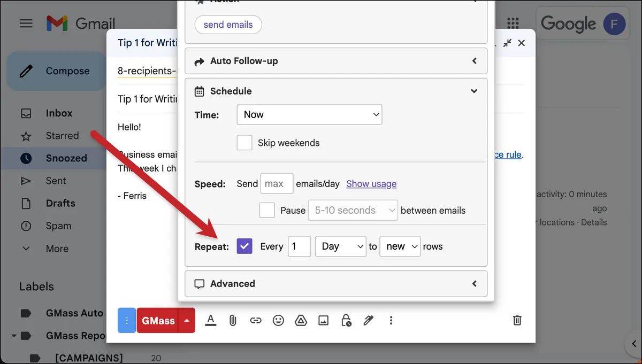642x364 pixels.
Task: Click the max emails per day field
Action: tap(277, 183)
